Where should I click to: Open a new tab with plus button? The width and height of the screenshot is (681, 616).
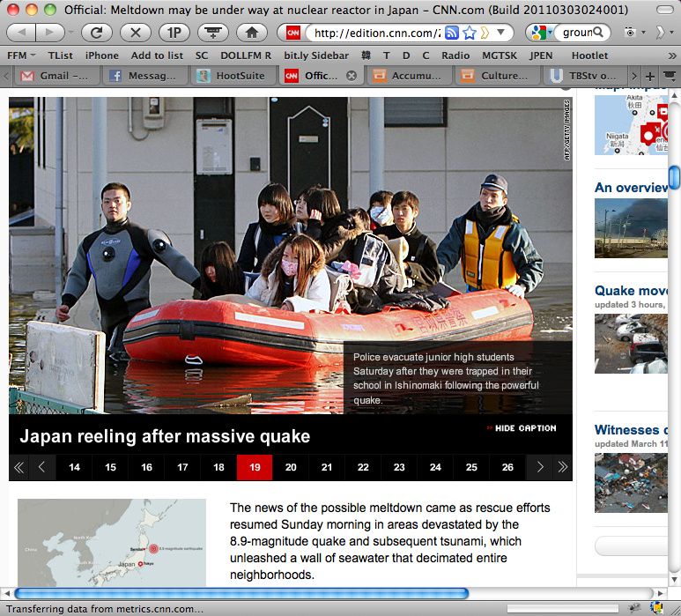[650, 76]
